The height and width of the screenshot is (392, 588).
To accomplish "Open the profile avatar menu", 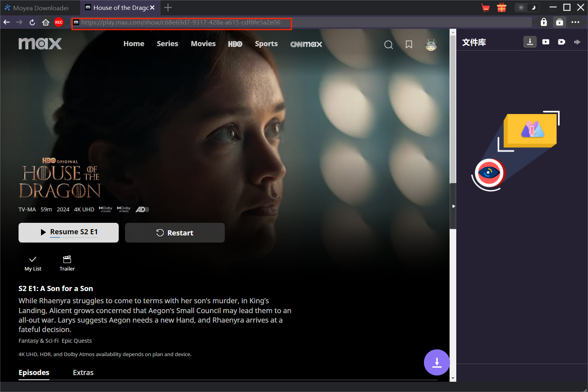I will click(x=431, y=45).
